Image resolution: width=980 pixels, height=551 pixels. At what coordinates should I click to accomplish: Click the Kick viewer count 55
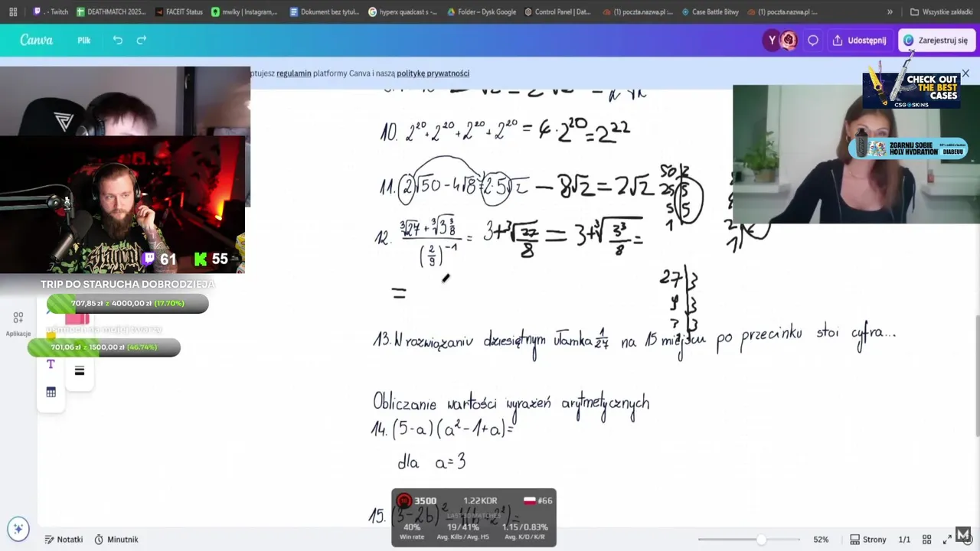(x=212, y=259)
